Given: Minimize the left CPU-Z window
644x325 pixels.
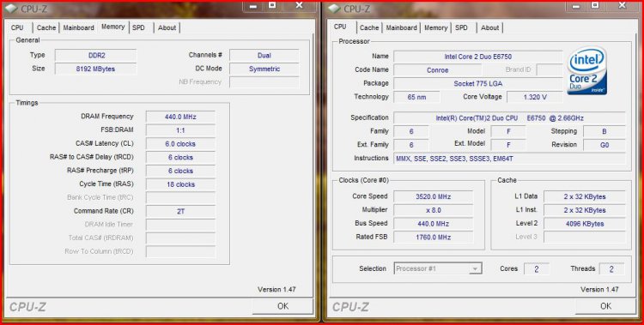Looking at the screenshot, I should pyautogui.click(x=253, y=6).
